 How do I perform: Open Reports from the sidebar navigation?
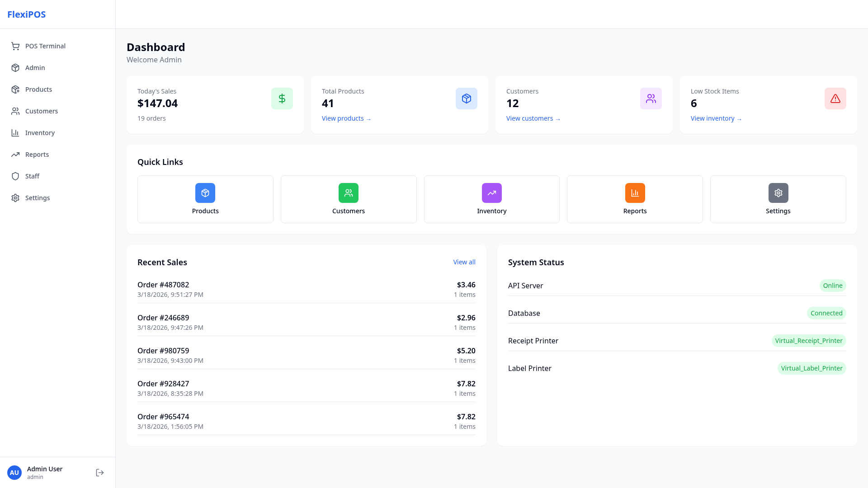click(37, 155)
